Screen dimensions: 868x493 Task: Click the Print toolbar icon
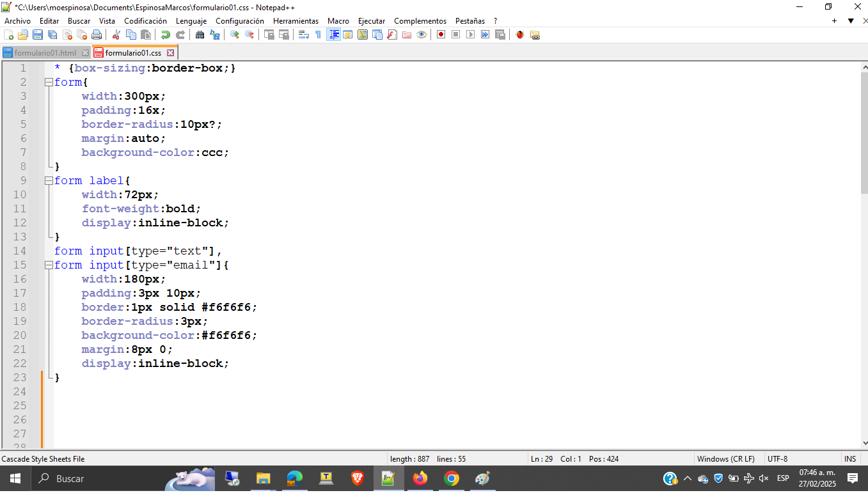(x=97, y=35)
